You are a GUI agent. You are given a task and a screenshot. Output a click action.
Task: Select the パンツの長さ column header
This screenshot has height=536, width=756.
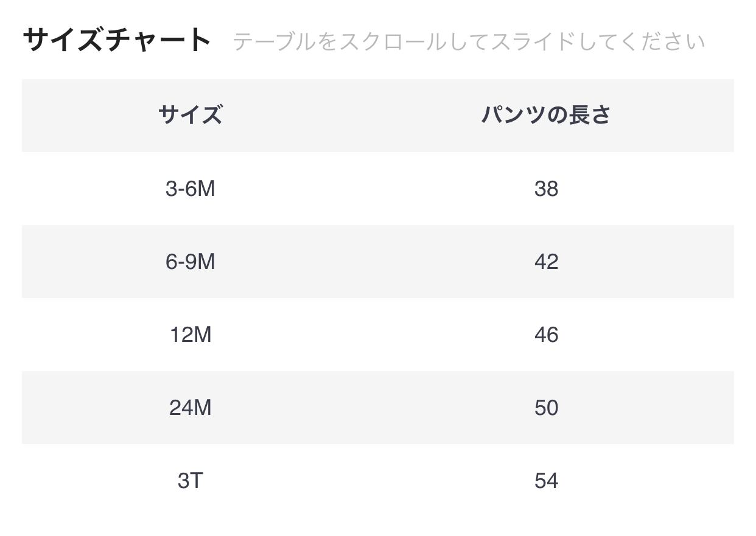(x=546, y=115)
